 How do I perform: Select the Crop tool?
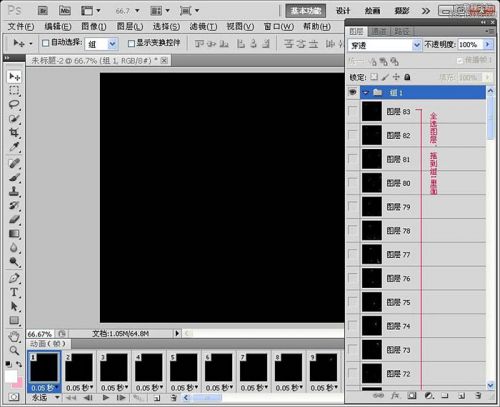(14, 132)
